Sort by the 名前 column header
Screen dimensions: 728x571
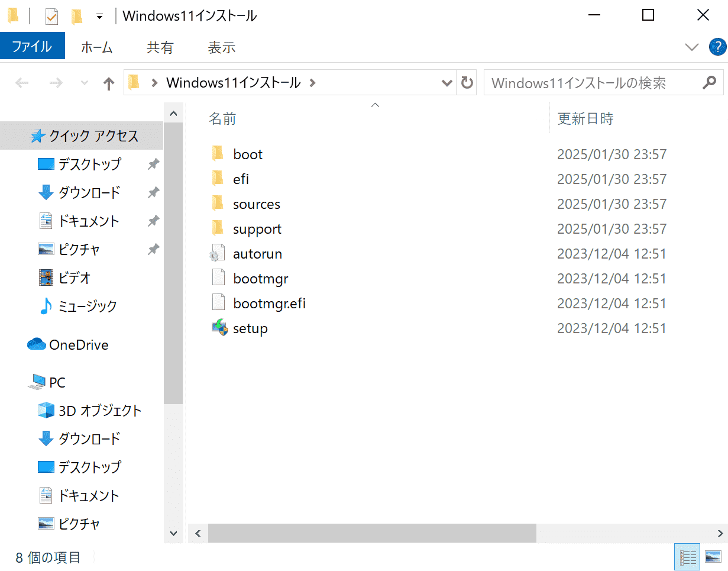(223, 118)
